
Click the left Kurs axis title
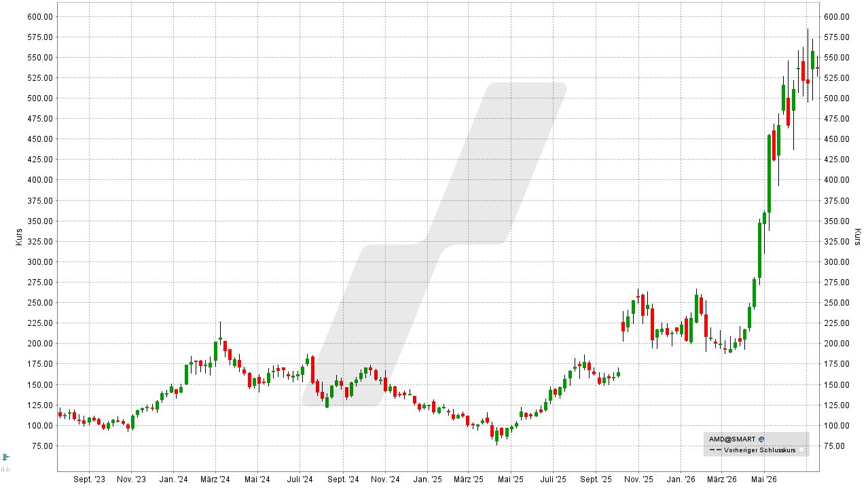[x=19, y=237]
